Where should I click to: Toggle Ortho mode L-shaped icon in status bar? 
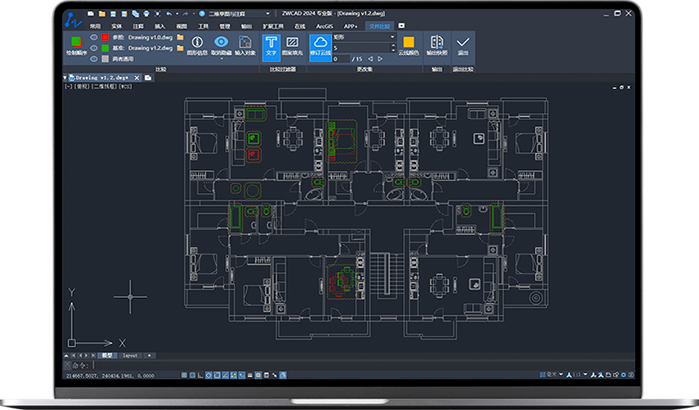pos(200,375)
